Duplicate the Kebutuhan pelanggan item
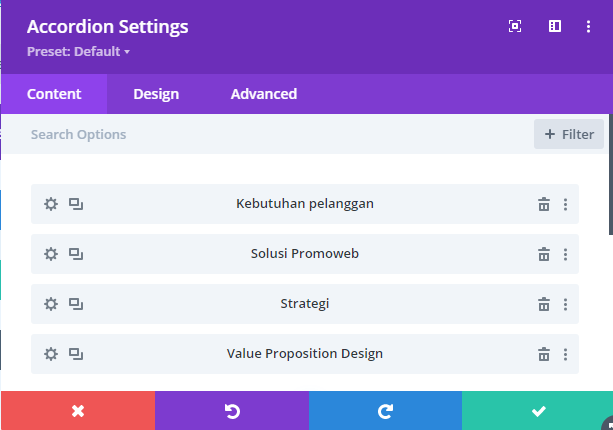This screenshot has height=430, width=613. click(76, 204)
